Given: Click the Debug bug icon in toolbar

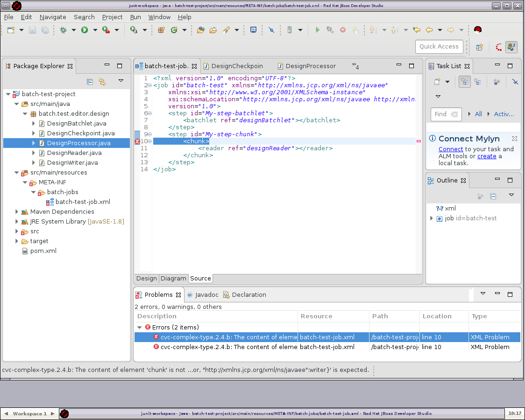Looking at the screenshot, I should (63, 30).
